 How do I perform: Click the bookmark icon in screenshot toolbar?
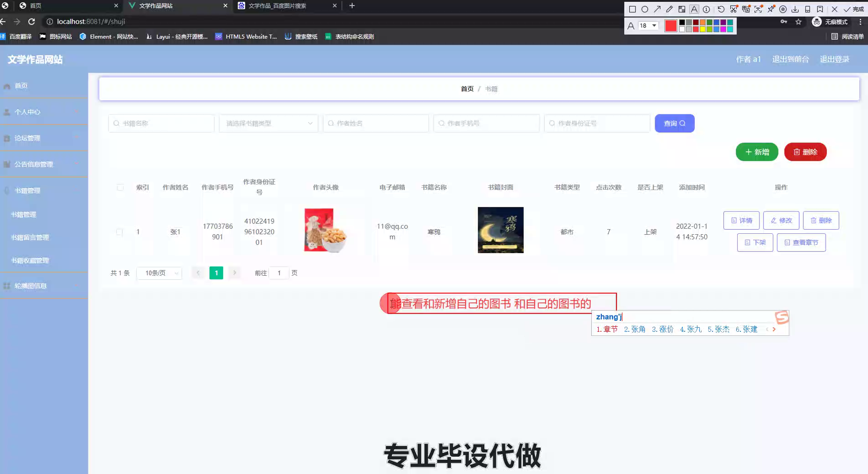point(820,9)
